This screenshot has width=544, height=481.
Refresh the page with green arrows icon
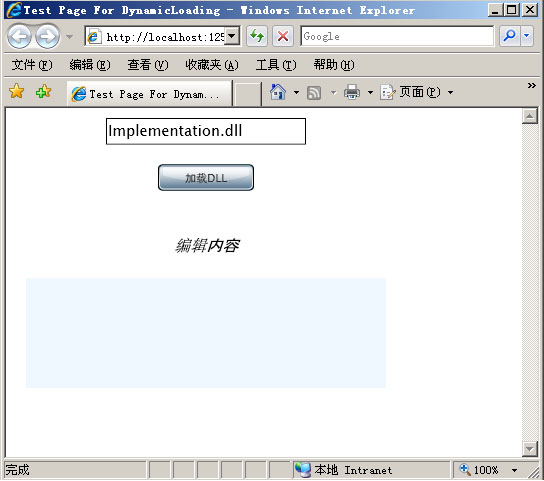[257, 36]
